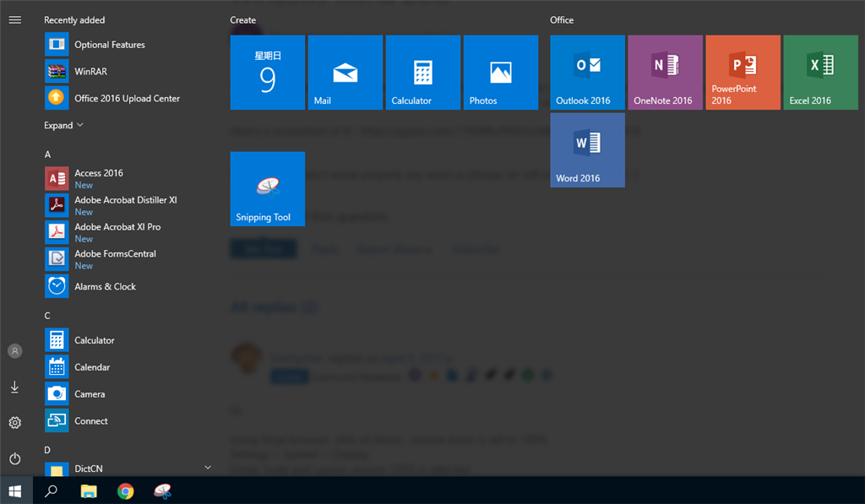Image resolution: width=865 pixels, height=504 pixels.
Task: Expand the Recently added list
Action: (63, 125)
